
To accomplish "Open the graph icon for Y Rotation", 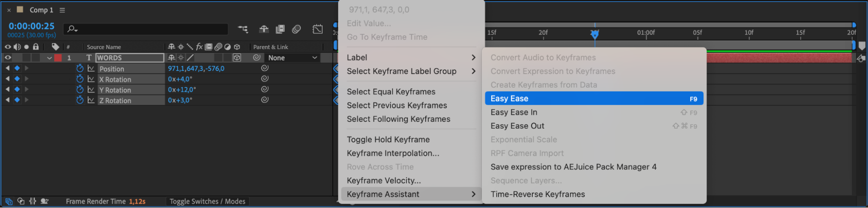I will [x=91, y=90].
